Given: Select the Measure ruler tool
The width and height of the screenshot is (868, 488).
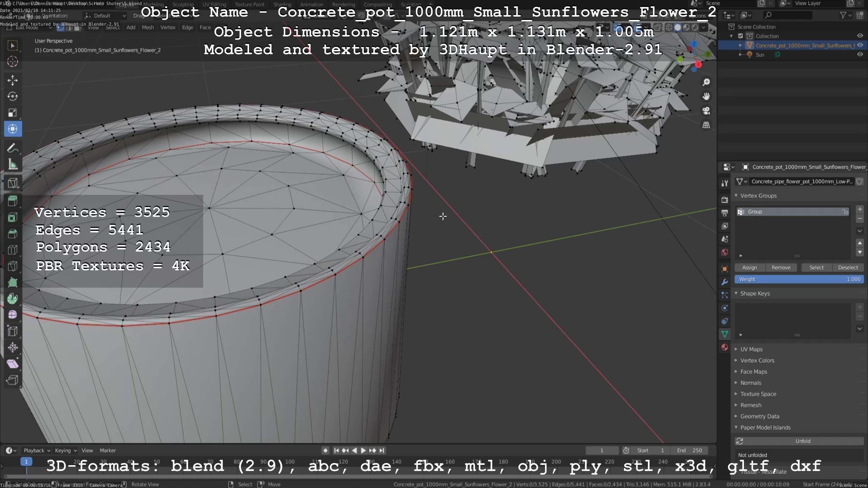Looking at the screenshot, I should (13, 164).
